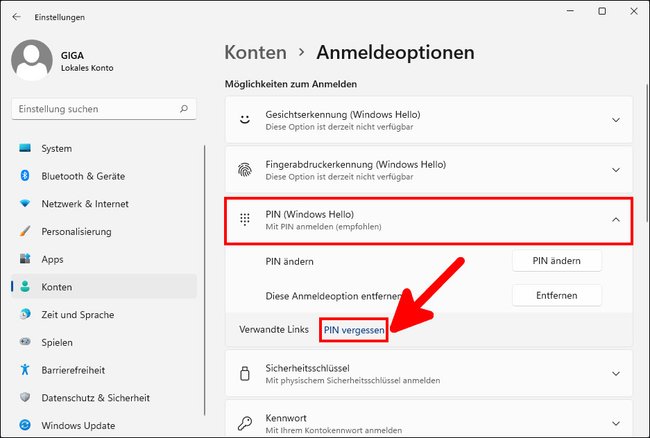This screenshot has height=438, width=650.
Task: Click the Bluetooth icon in sidebar
Action: point(25,176)
